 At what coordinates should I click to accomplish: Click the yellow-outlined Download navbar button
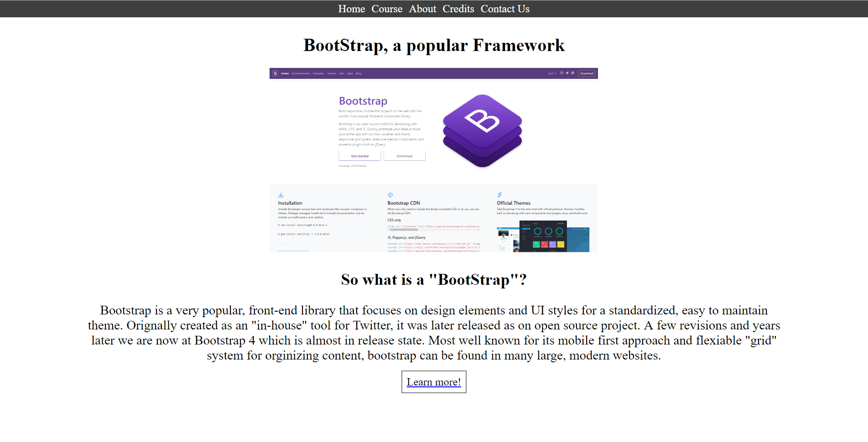587,73
